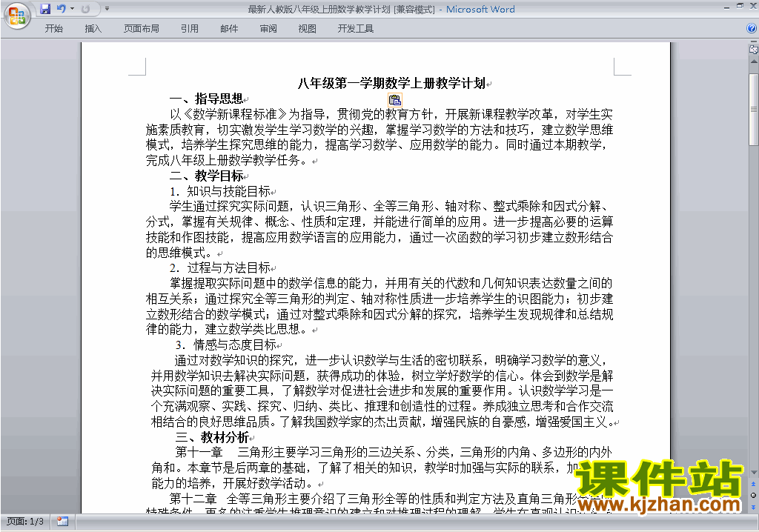Screen dimensions: 759x532
Task: Click the paragraph starting 以《数学新课程标准》为指导
Action: (x=379, y=137)
